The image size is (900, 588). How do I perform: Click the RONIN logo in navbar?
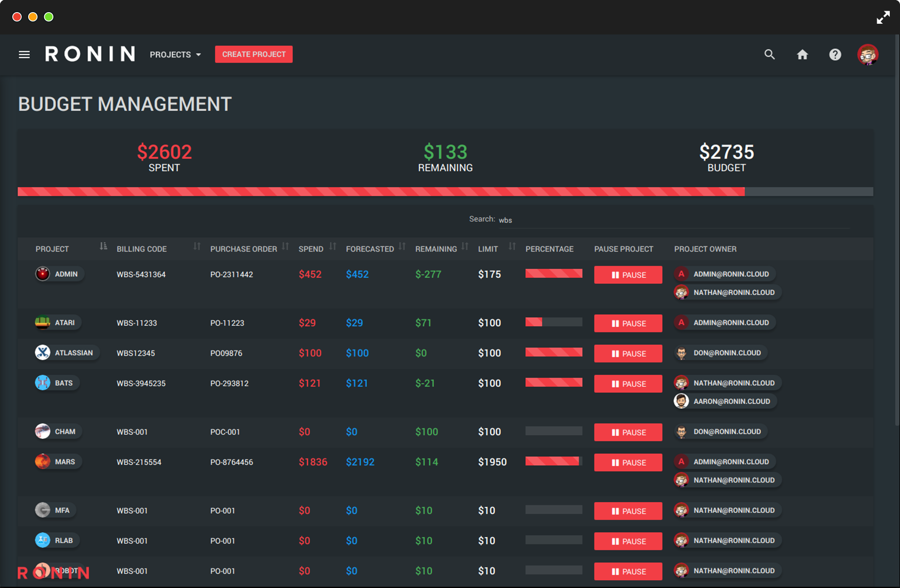click(x=90, y=54)
